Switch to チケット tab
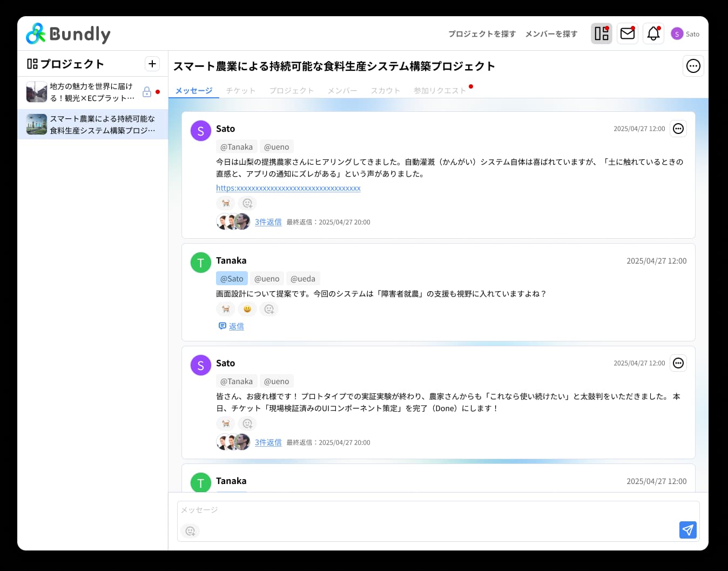The image size is (728, 571). tap(241, 90)
